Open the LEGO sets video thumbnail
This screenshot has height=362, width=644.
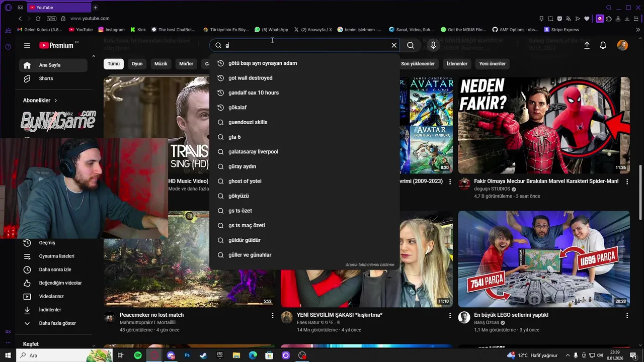544,259
